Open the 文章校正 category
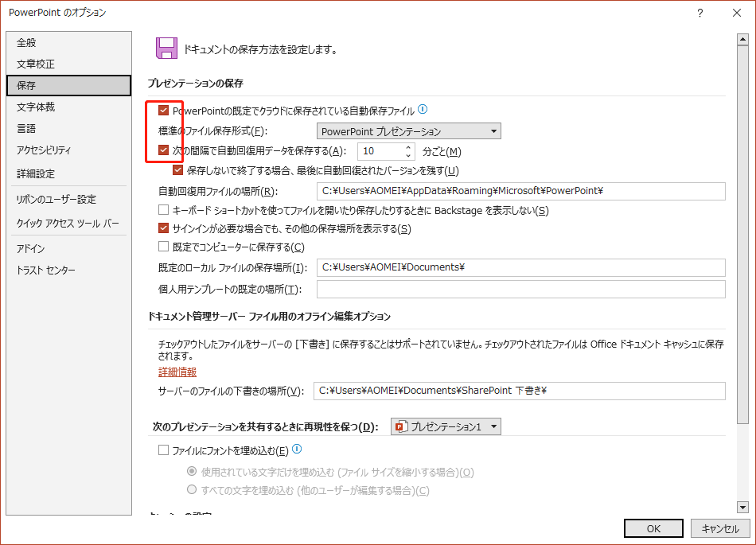756x545 pixels. click(68, 64)
